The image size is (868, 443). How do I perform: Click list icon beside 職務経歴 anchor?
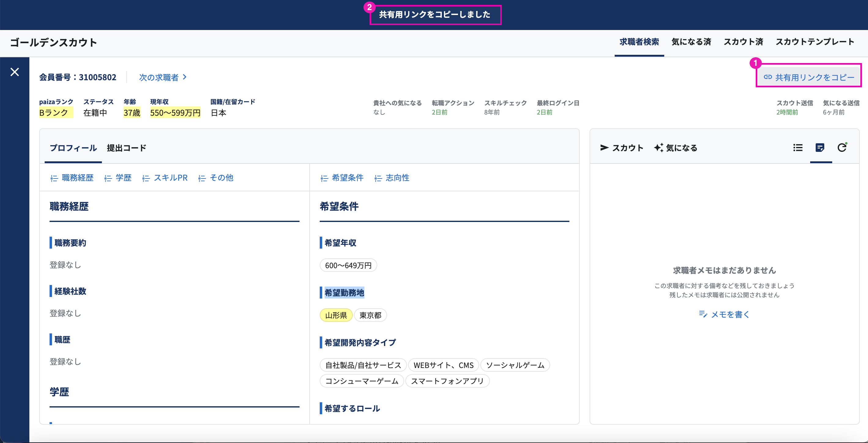(x=54, y=178)
